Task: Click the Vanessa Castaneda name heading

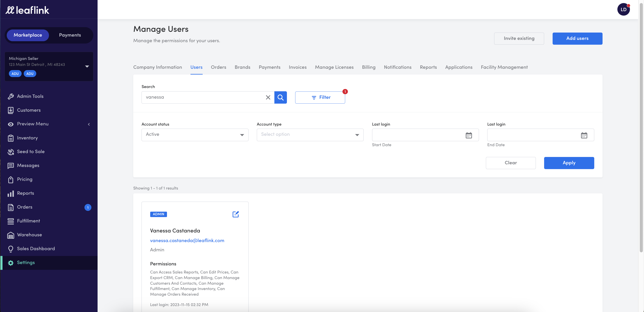Action: coord(175,231)
